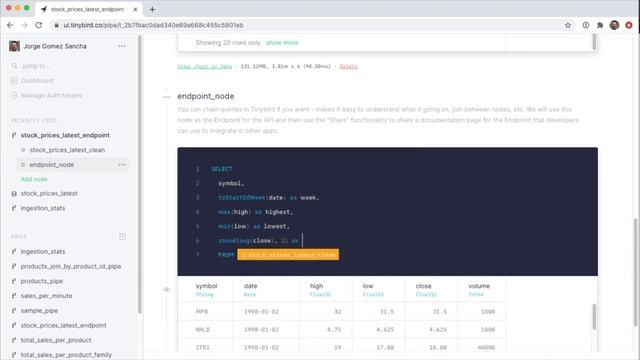Open a new browser tab with plus
Screen dimensions: 640x360
coord(152,9)
